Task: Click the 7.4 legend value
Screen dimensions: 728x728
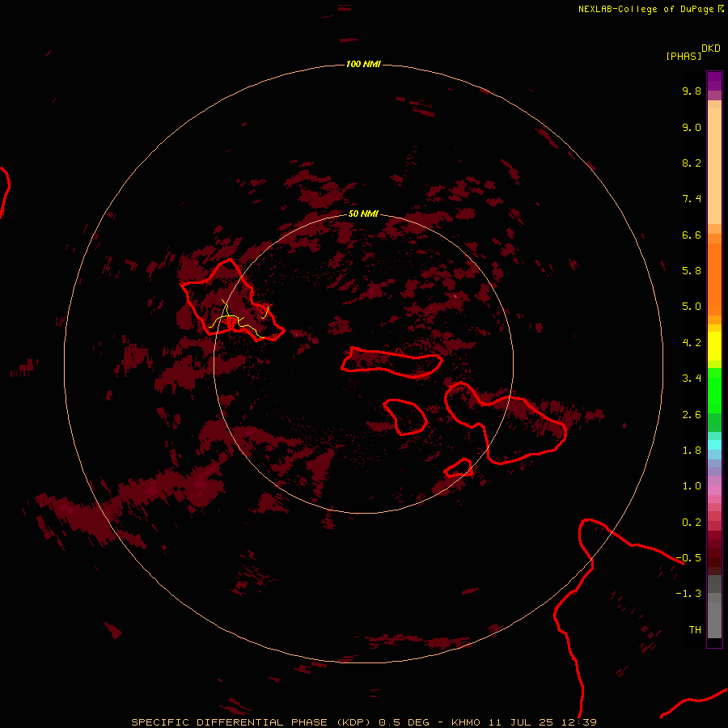Action: 692,199
